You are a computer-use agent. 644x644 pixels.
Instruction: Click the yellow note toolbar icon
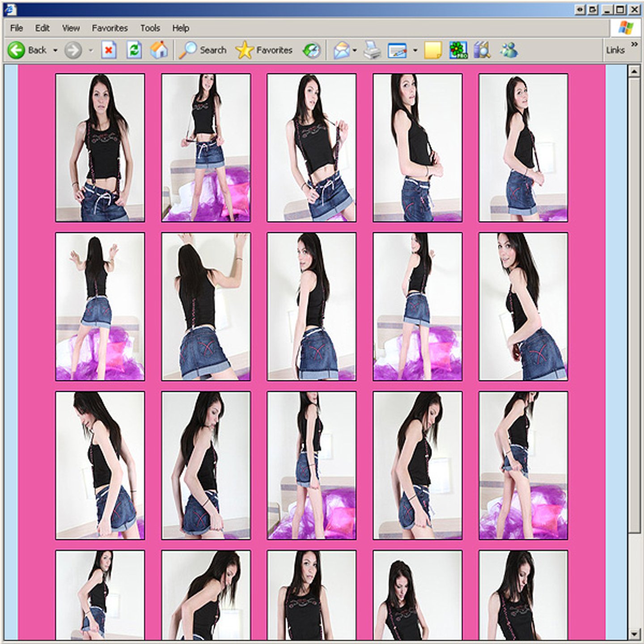coord(432,50)
